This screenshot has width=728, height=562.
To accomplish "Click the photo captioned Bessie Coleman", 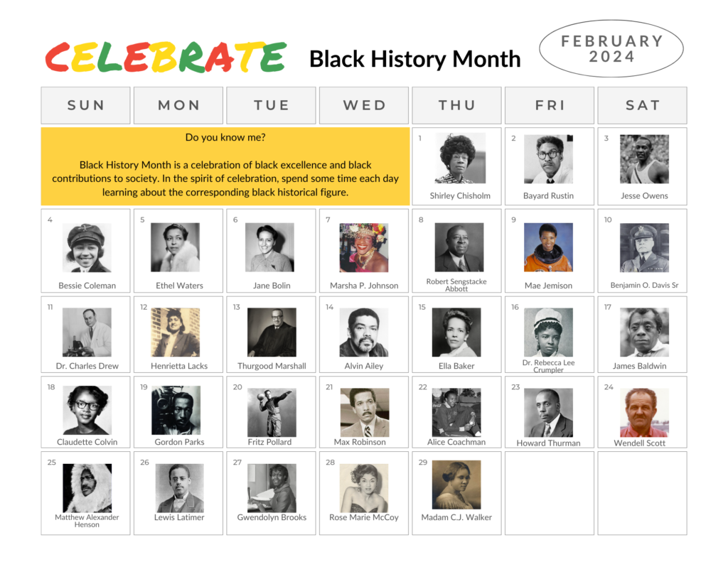I will tap(87, 247).
